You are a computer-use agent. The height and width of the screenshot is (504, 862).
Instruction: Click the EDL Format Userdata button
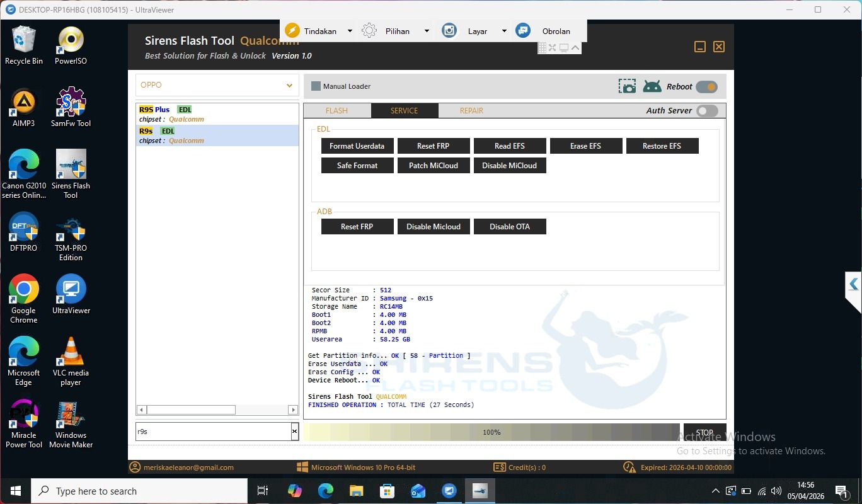point(357,146)
